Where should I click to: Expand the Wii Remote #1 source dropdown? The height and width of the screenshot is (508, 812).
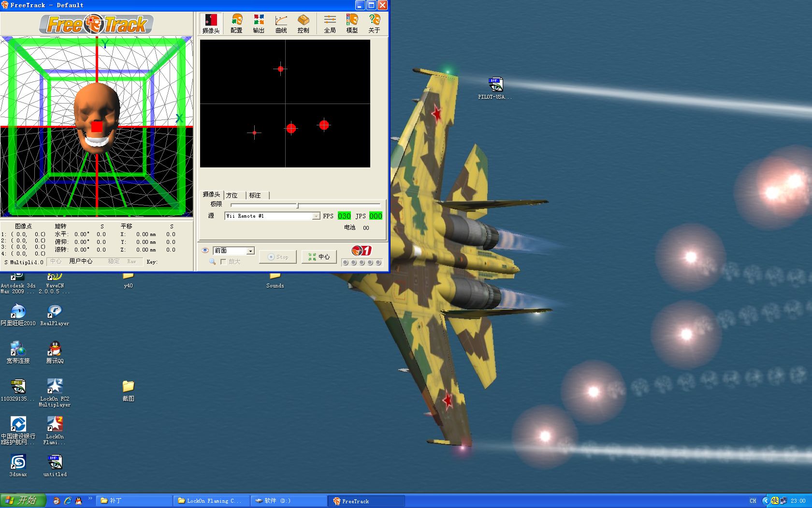point(316,216)
